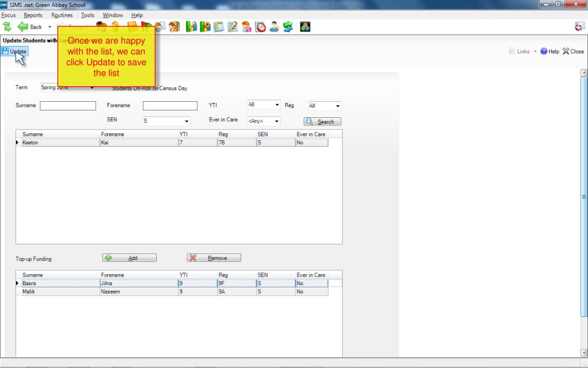
Task: Click the Surname search field
Action: point(68,106)
